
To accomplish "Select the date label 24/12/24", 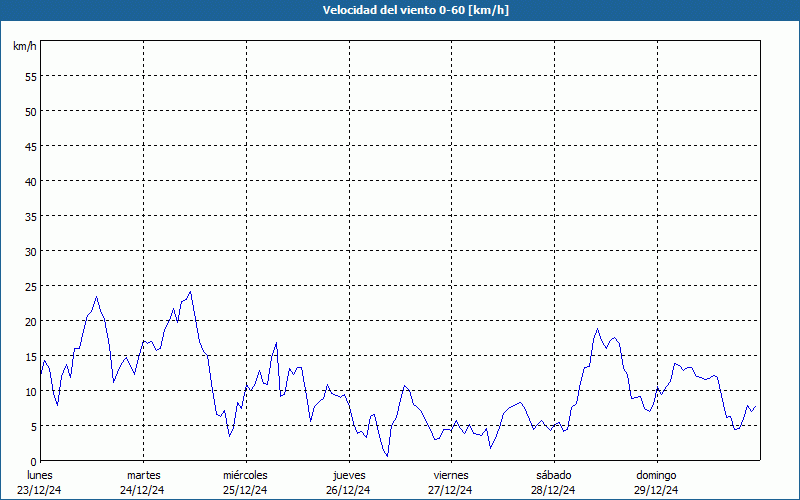I will (x=142, y=490).
